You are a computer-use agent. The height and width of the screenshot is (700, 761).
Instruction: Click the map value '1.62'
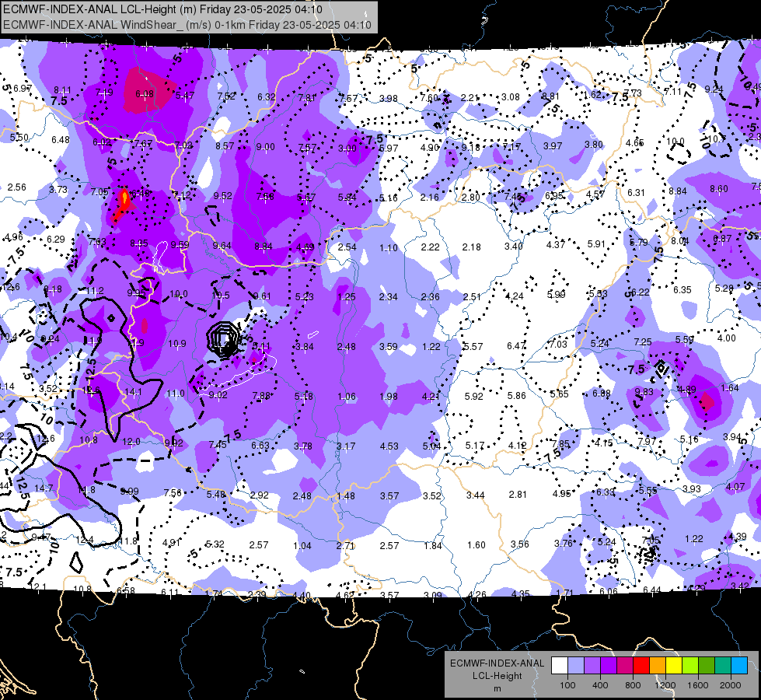tap(592, 95)
